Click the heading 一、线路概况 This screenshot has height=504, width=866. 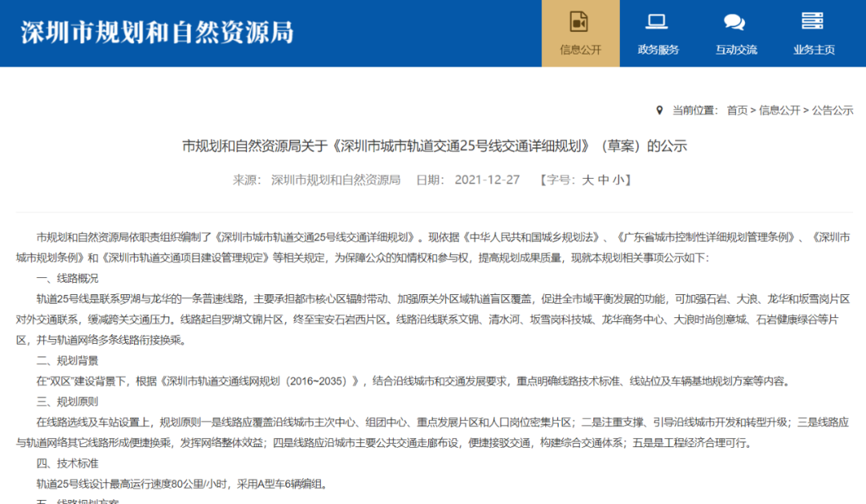tap(67, 278)
